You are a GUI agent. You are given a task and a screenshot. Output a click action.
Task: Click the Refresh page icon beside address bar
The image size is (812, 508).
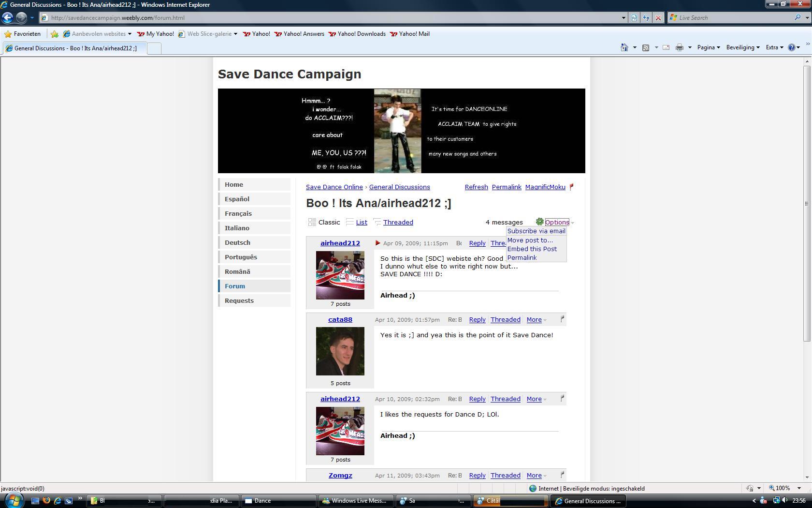[646, 18]
